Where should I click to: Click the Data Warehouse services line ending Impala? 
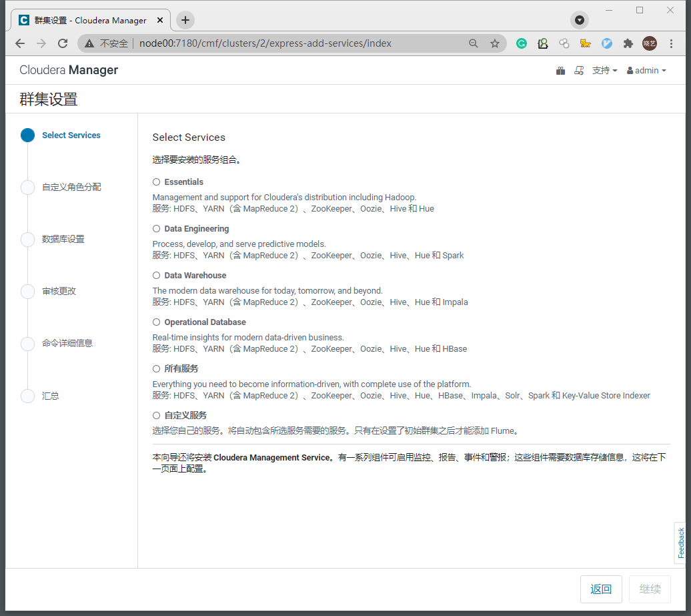[x=310, y=302]
